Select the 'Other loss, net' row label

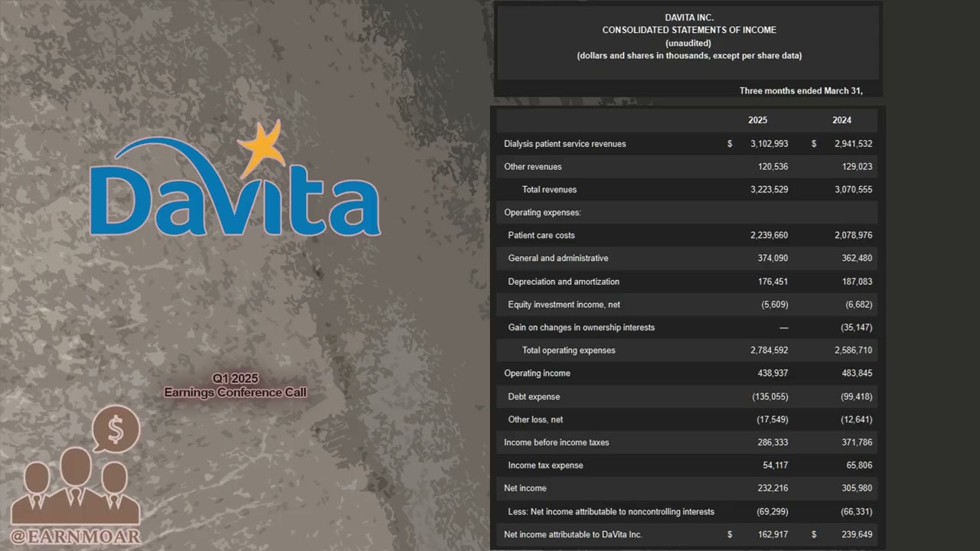[535, 419]
